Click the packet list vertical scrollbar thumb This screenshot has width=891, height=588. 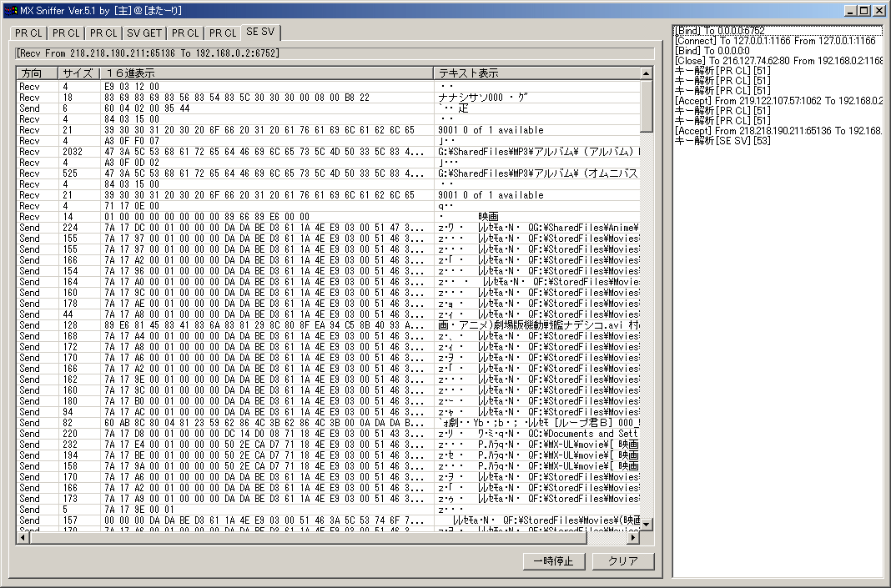[647, 106]
